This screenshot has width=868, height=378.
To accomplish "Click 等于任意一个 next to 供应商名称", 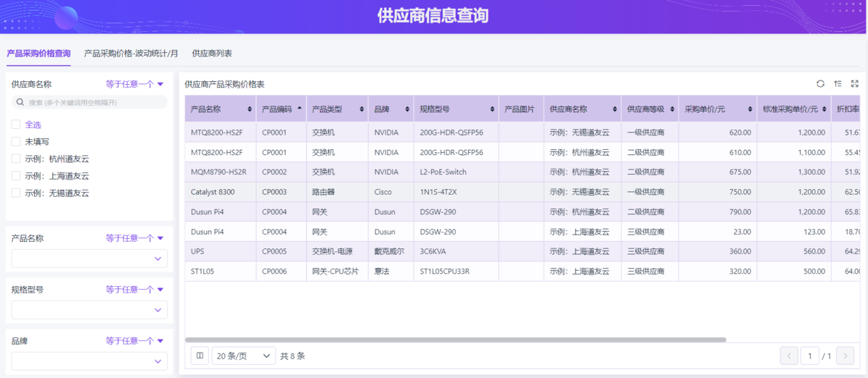I will (x=135, y=84).
